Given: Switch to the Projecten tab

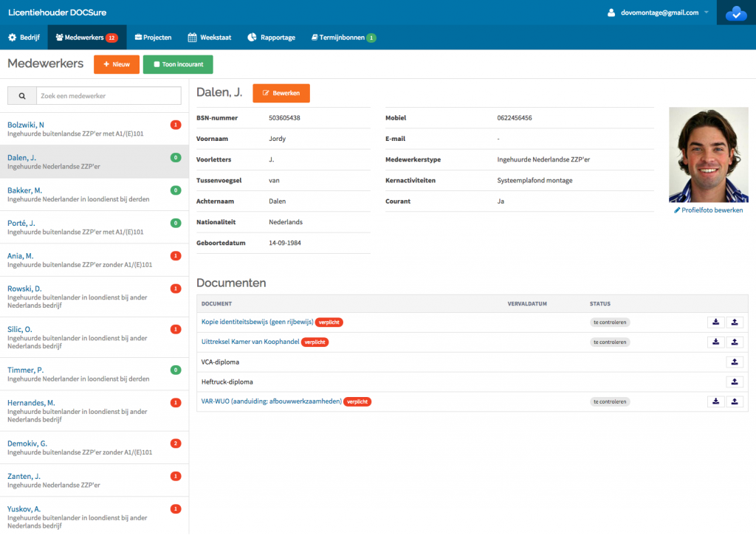Looking at the screenshot, I should pos(153,36).
